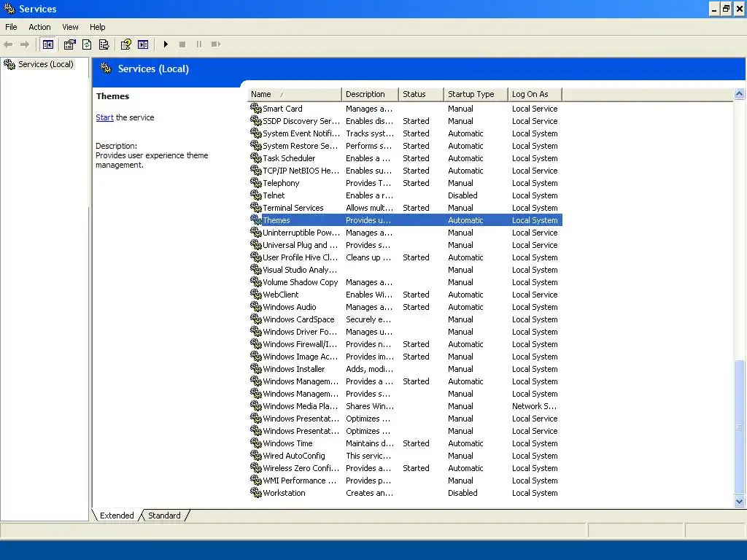The image size is (747, 560).
Task: Click Network S... log on entry
Action: click(534, 405)
